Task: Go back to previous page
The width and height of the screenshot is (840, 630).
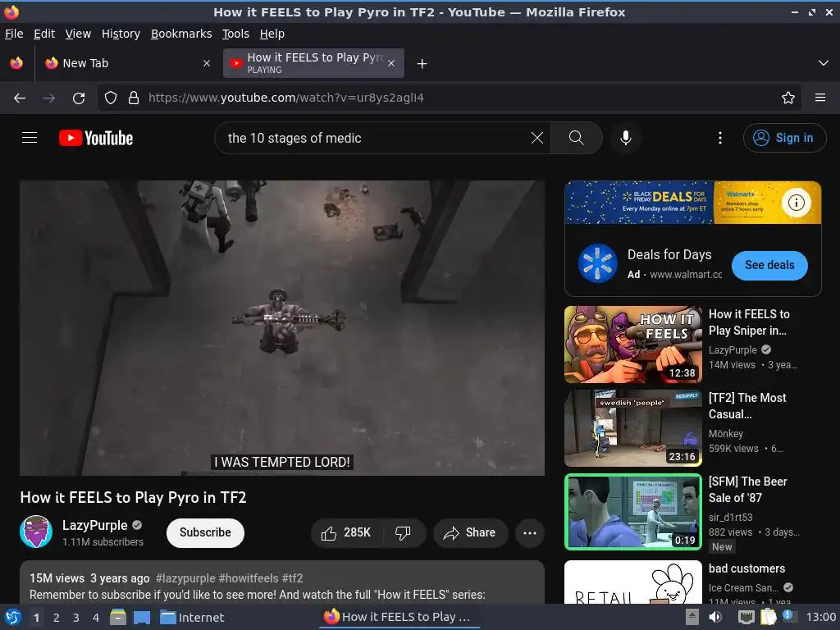Action: (x=20, y=98)
